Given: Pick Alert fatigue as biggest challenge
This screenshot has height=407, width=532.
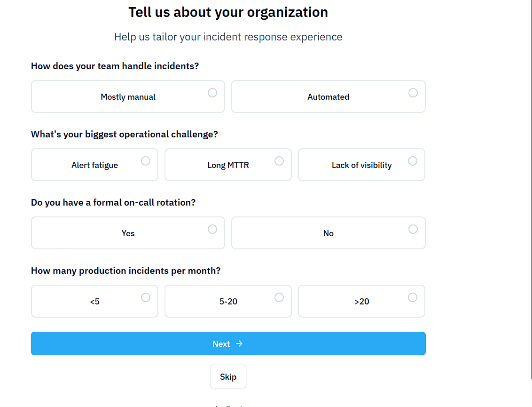Looking at the screenshot, I should pyautogui.click(x=94, y=165).
